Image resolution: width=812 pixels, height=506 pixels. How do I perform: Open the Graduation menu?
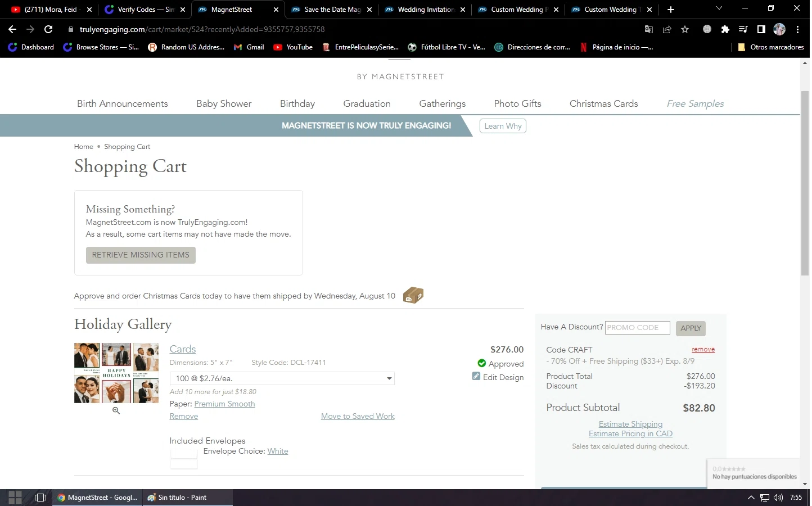coord(367,103)
